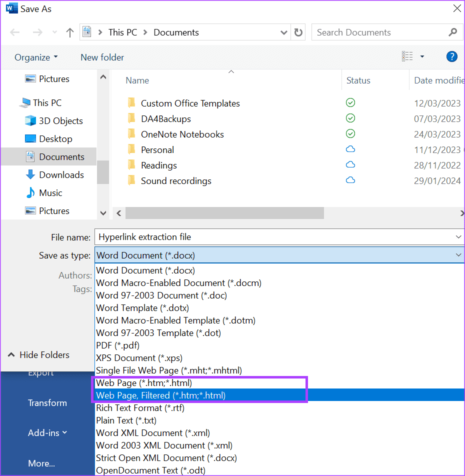Click the Back navigation arrow
Image resolution: width=465 pixels, height=476 pixels.
click(14, 32)
